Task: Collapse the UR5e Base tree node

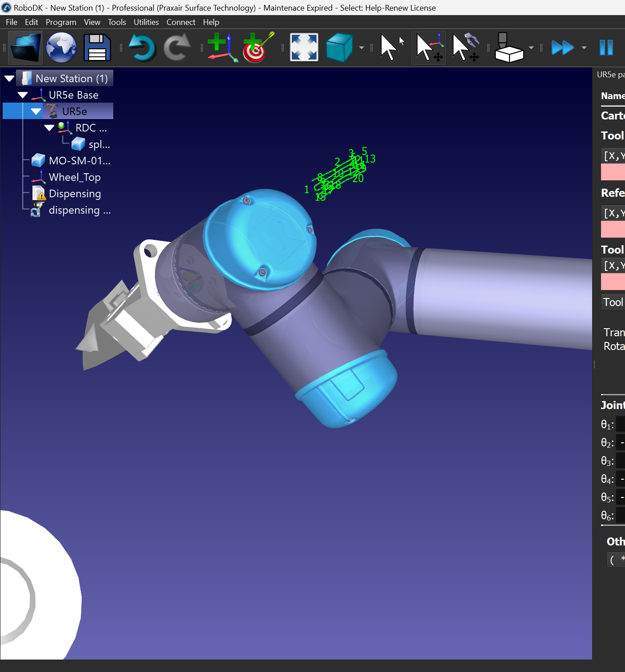Action: coord(23,95)
